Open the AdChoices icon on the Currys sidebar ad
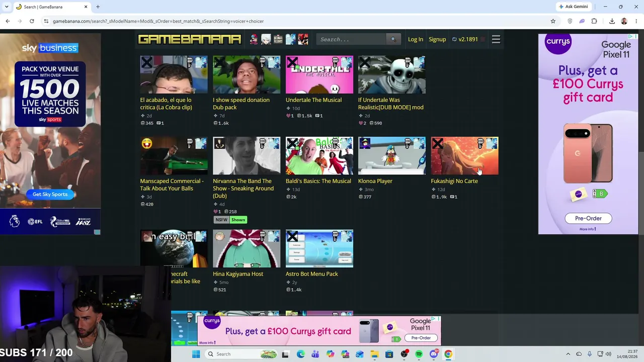Screen dimensions: 644x362 coord(630,37)
